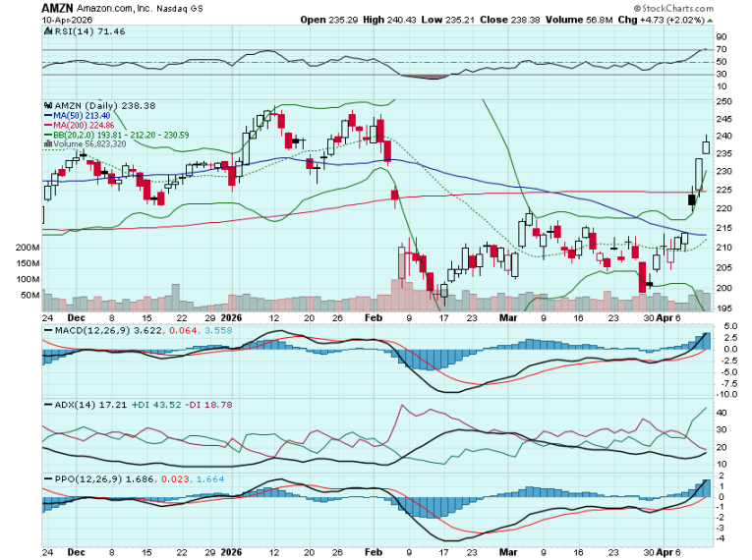This screenshot has height=560, width=752.
Task: Click the latest candlestick near 238
Action: (706, 146)
